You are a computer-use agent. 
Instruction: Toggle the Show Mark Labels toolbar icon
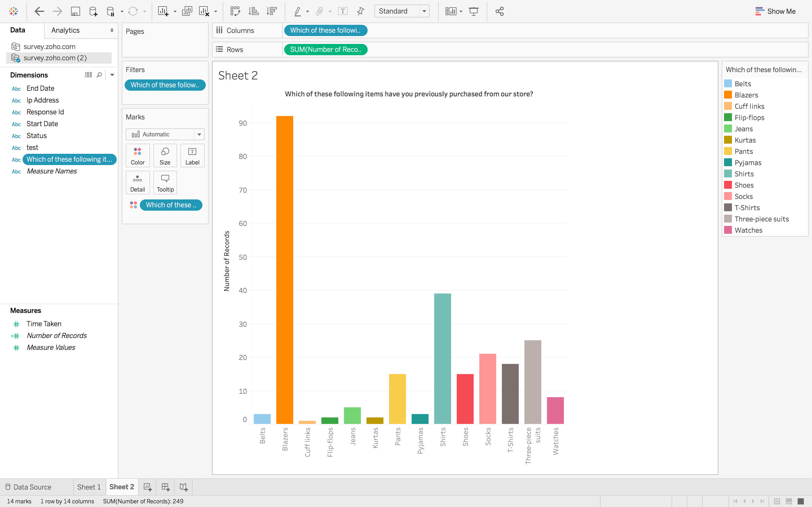343,11
